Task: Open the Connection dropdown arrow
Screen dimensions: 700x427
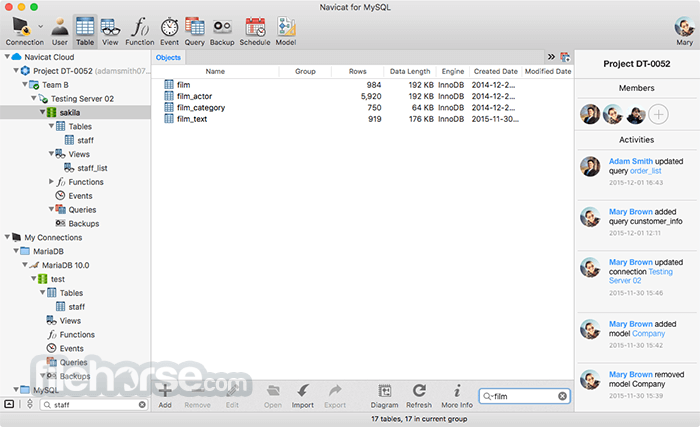Action: (41, 26)
